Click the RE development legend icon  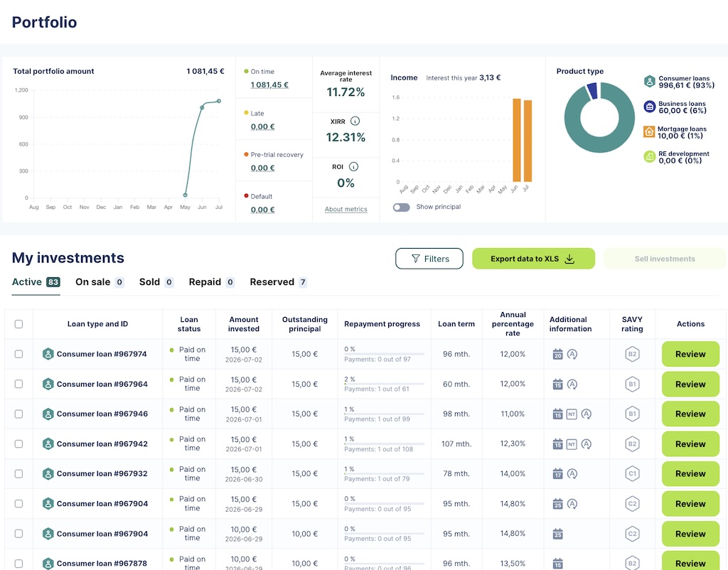[x=649, y=157]
